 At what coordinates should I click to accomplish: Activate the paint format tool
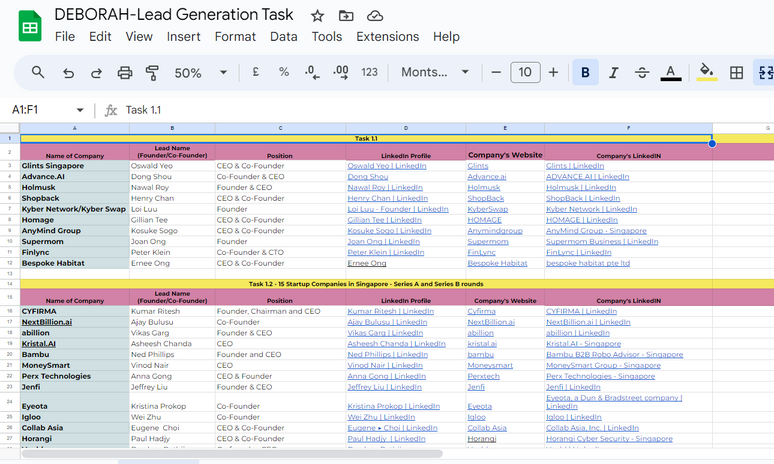click(152, 73)
